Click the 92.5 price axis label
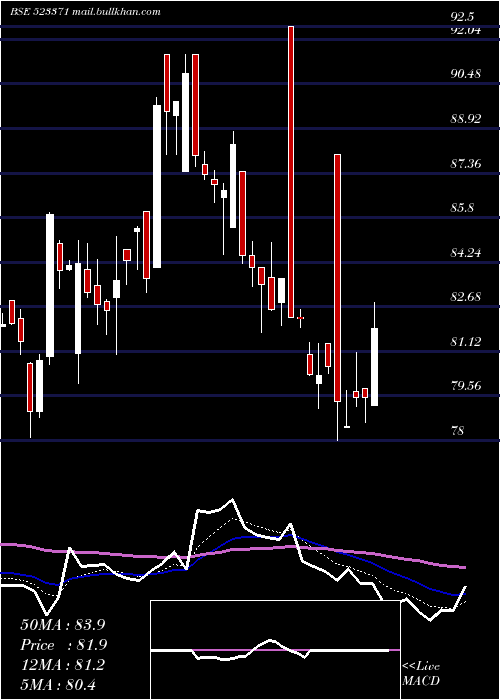500x700 pixels. pos(462,17)
